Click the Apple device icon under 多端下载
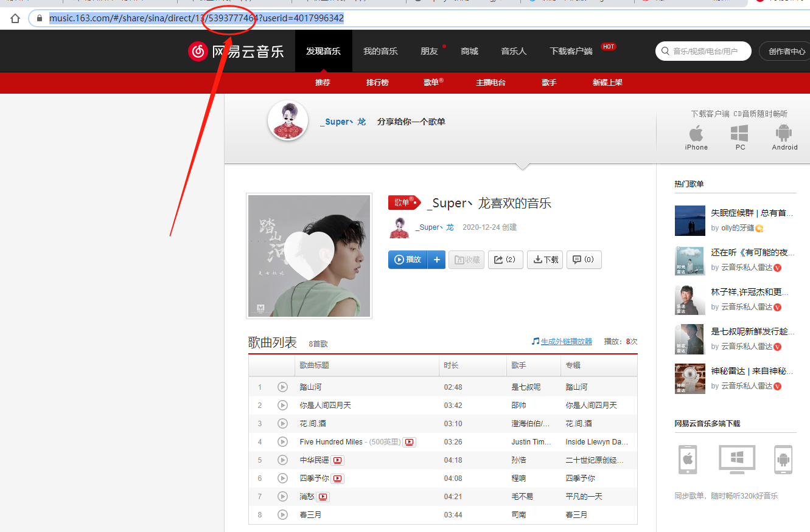The width and height of the screenshot is (810, 532). coord(688,459)
